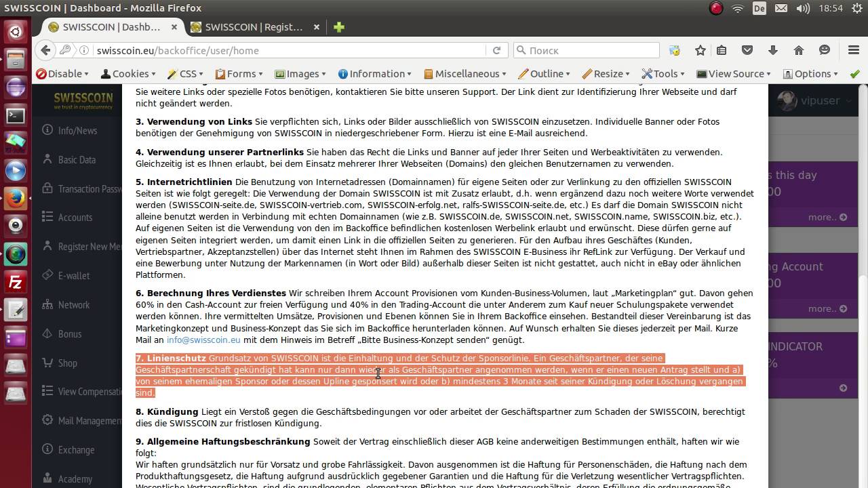Open the Resize developer toolbar button
868x488 pixels.
(606, 74)
